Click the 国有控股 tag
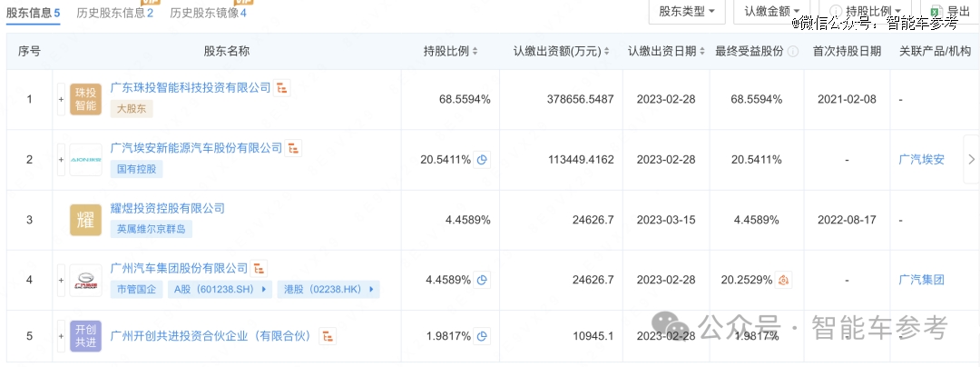This screenshot has width=980, height=367. click(136, 169)
